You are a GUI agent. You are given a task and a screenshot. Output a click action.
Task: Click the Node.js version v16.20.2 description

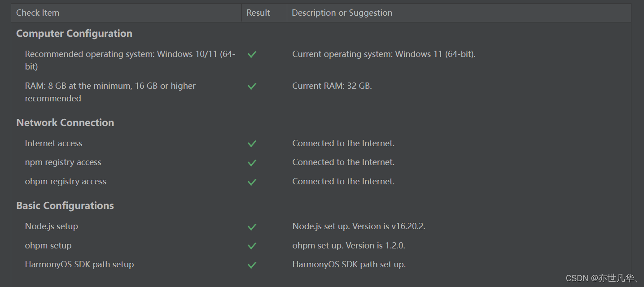(359, 226)
